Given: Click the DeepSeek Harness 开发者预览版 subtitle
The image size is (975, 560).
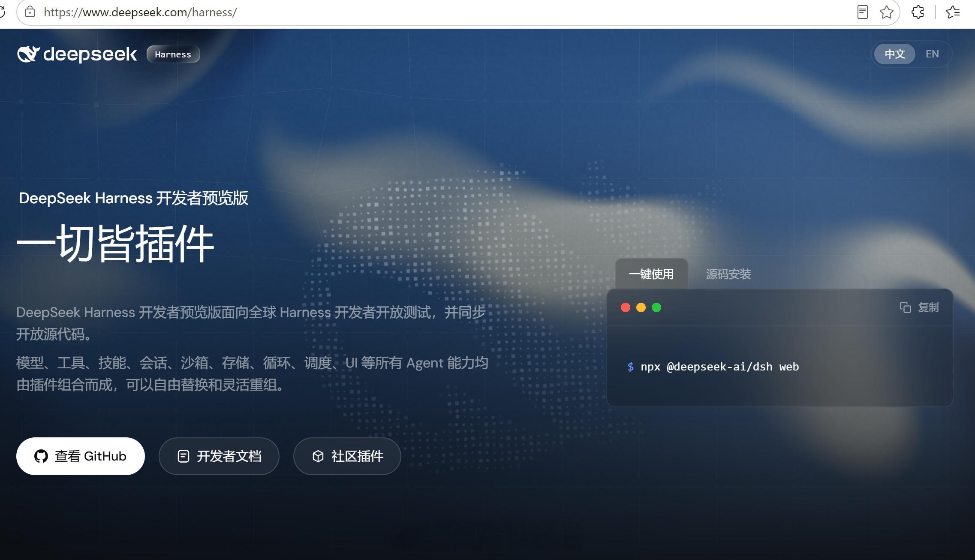Looking at the screenshot, I should [x=133, y=198].
